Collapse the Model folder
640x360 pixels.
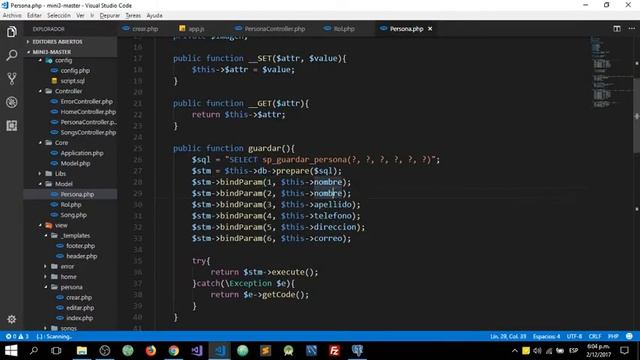(x=64, y=184)
